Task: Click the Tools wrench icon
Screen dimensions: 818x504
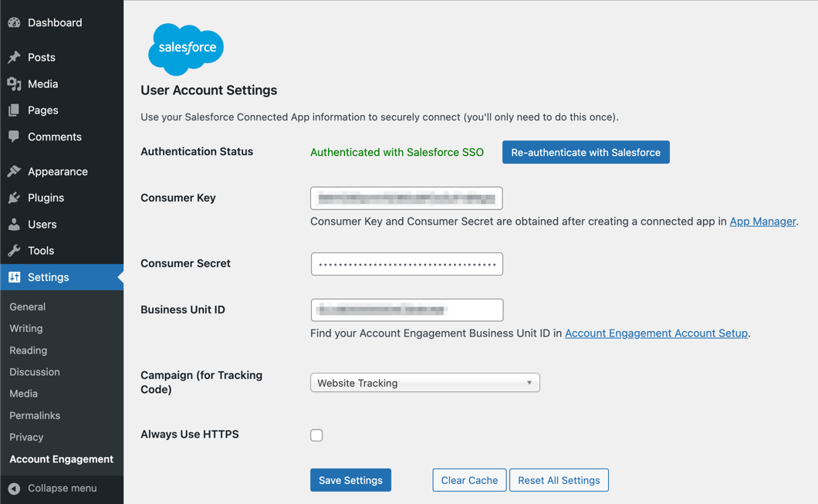Action: tap(14, 251)
